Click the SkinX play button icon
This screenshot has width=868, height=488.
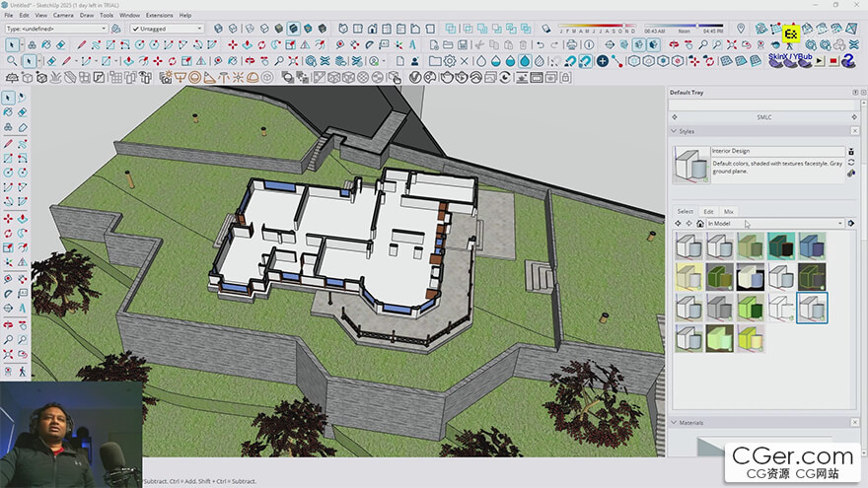pos(820,61)
